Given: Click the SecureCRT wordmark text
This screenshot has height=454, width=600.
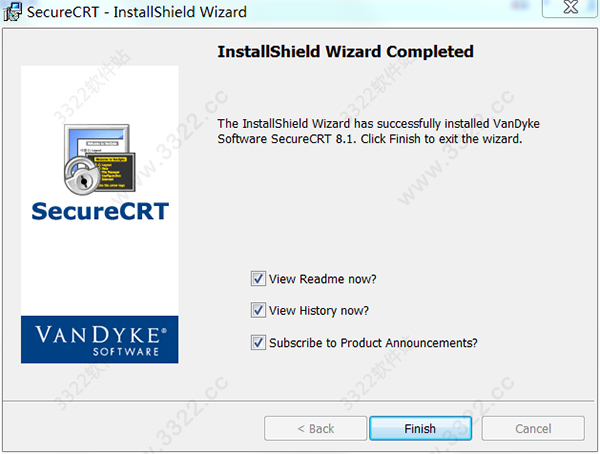Looking at the screenshot, I should tap(100, 211).
